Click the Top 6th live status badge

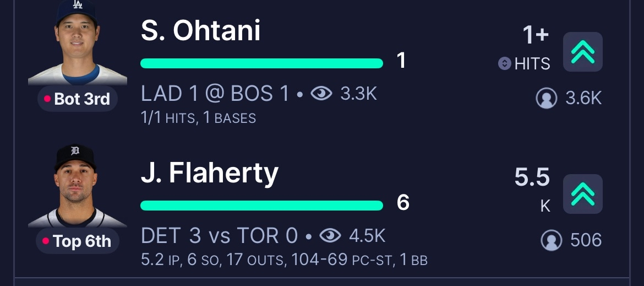(78, 241)
